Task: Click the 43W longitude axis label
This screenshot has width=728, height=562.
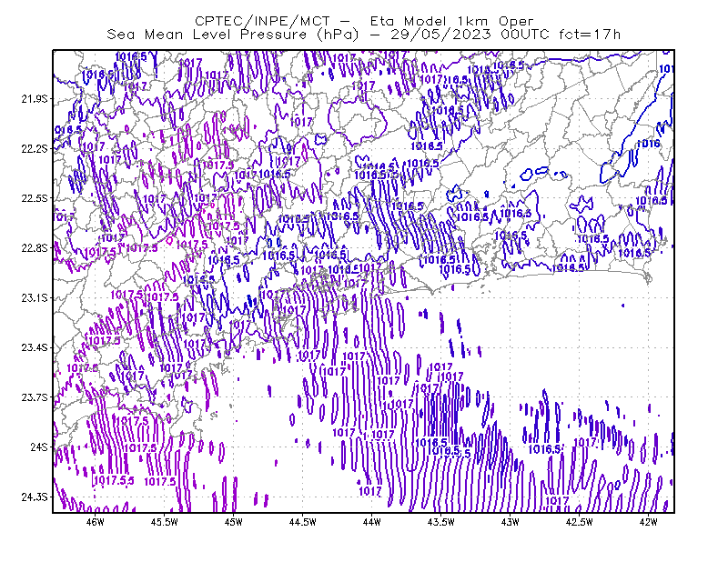Action: [x=510, y=522]
